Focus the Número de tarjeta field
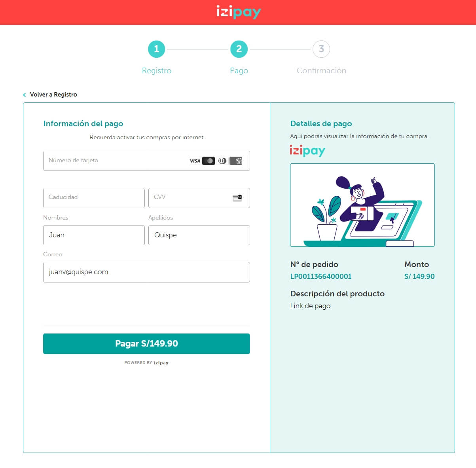 [x=146, y=161]
